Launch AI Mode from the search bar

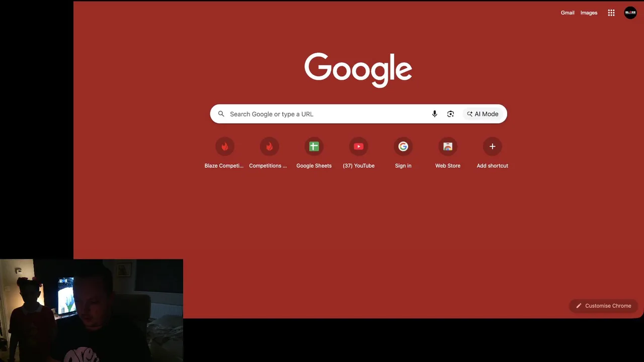483,114
